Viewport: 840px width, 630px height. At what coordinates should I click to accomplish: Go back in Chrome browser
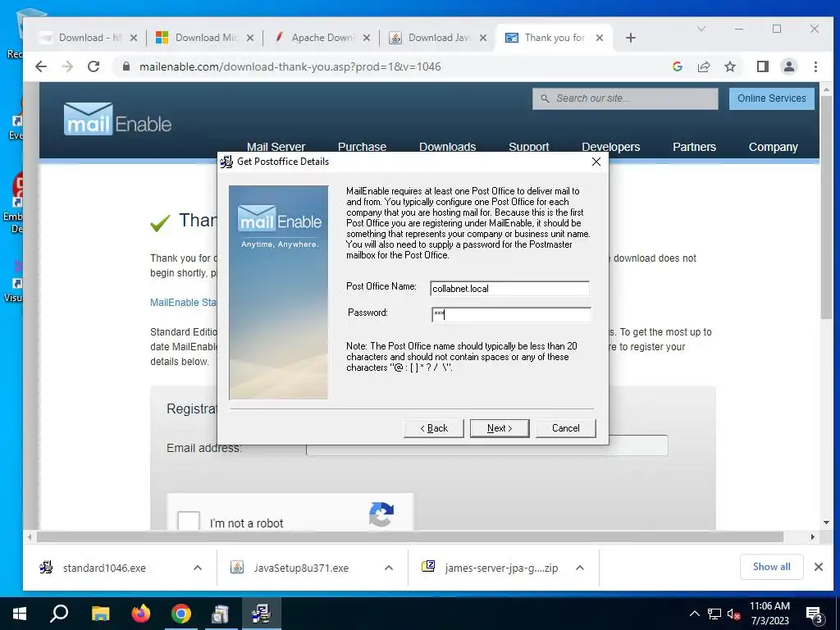click(41, 66)
